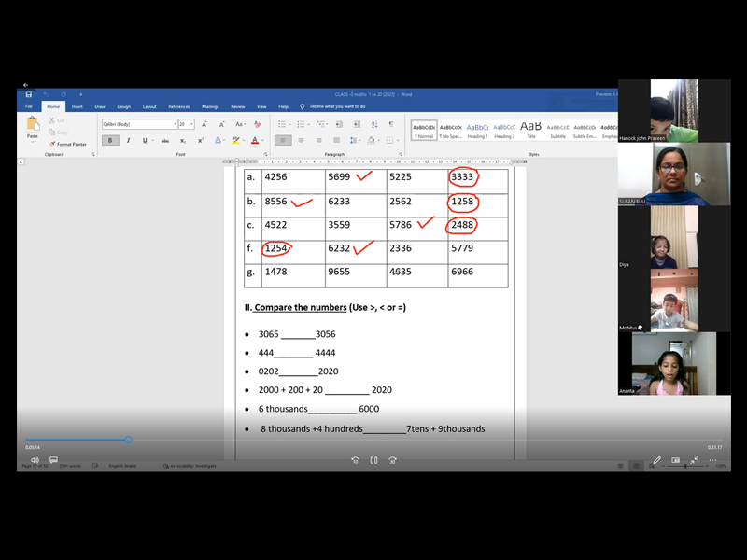Screen dimensions: 747x560
Task: Click the Clear All Formatting icon
Action: coord(257,124)
